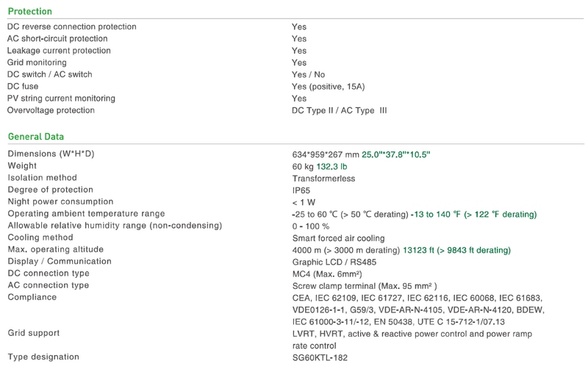This screenshot has width=588, height=372.
Task: Click the 'Yes / No' switch value
Action: tap(308, 75)
